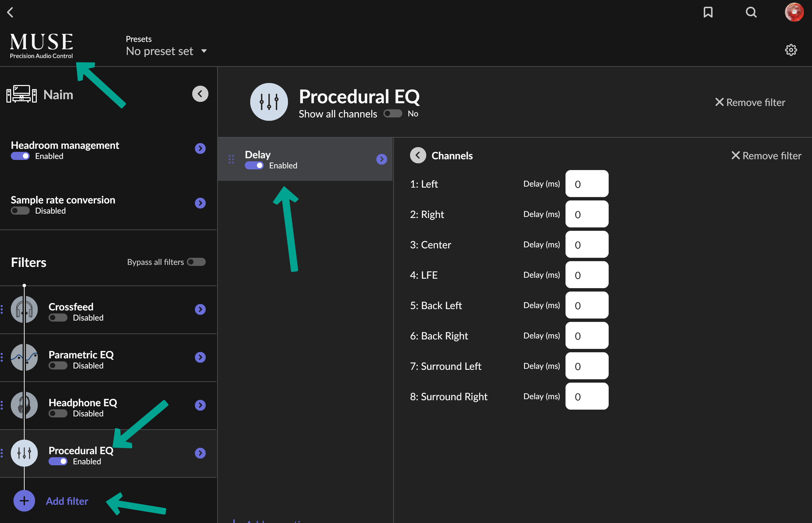Enable Sample rate conversion toggle
812x523 pixels.
[x=20, y=211]
